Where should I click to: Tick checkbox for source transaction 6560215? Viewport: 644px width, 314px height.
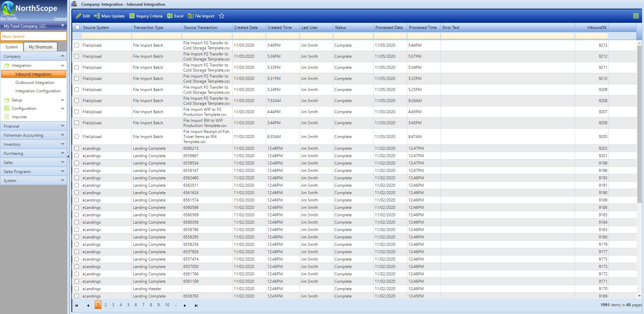[77, 148]
